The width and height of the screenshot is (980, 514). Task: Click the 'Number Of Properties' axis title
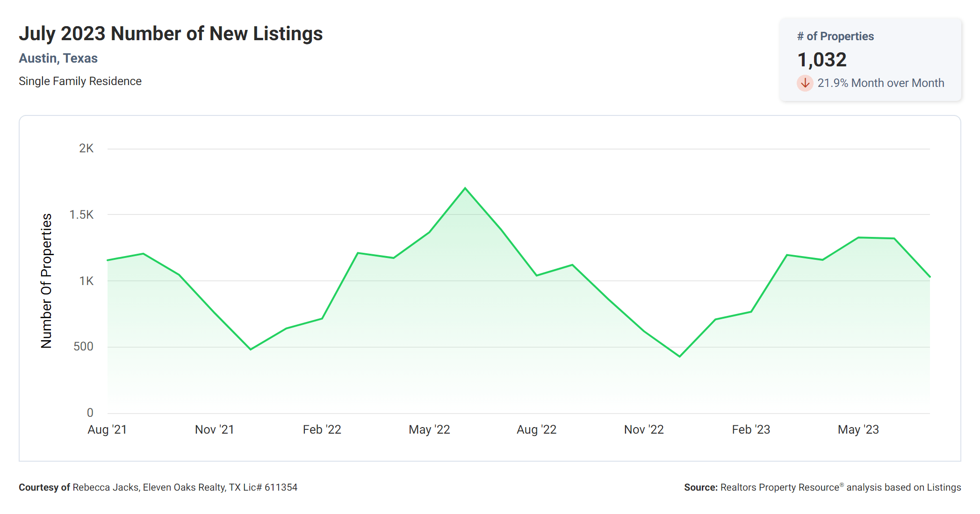46,280
